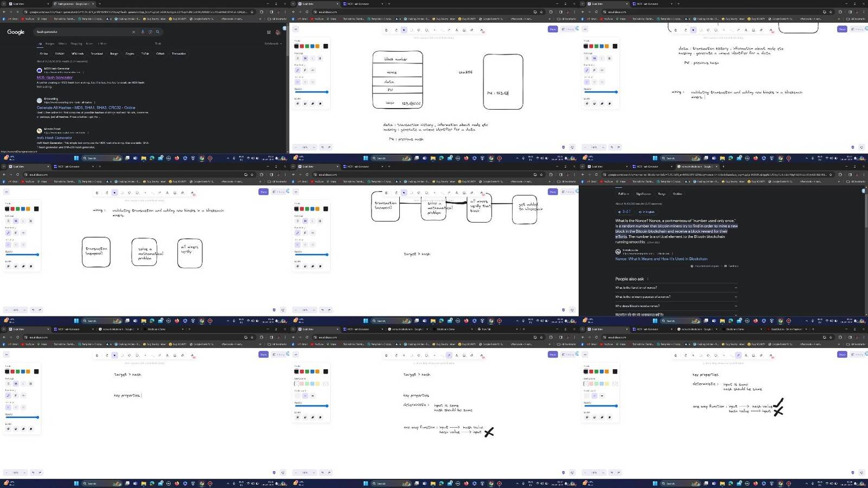This screenshot has height=488, width=868.
Task: Open Windows Start in 'hash generator' frame taskbar
Action: (76, 158)
